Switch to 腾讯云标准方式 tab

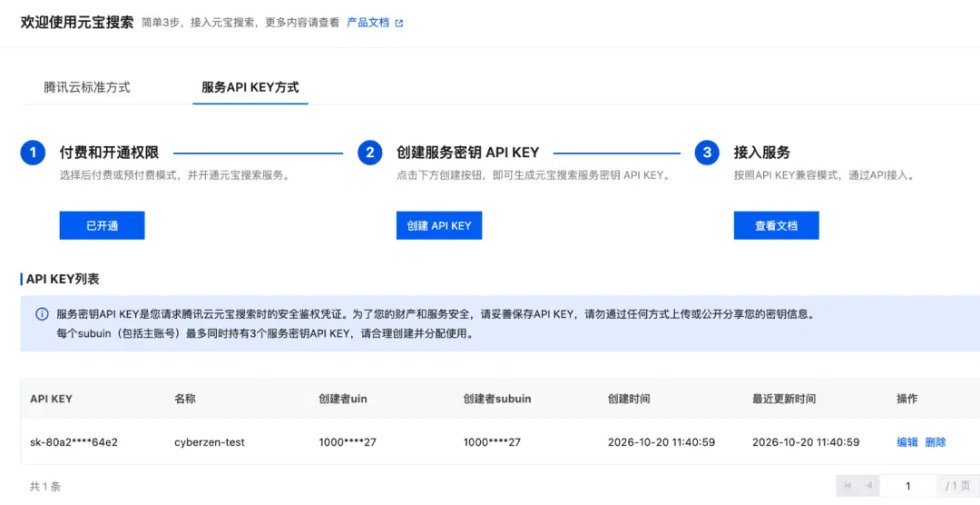[x=87, y=87]
